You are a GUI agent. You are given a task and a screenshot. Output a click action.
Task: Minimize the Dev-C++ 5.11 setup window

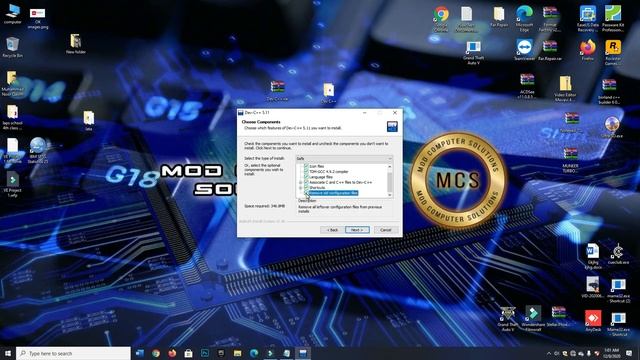tap(364, 113)
